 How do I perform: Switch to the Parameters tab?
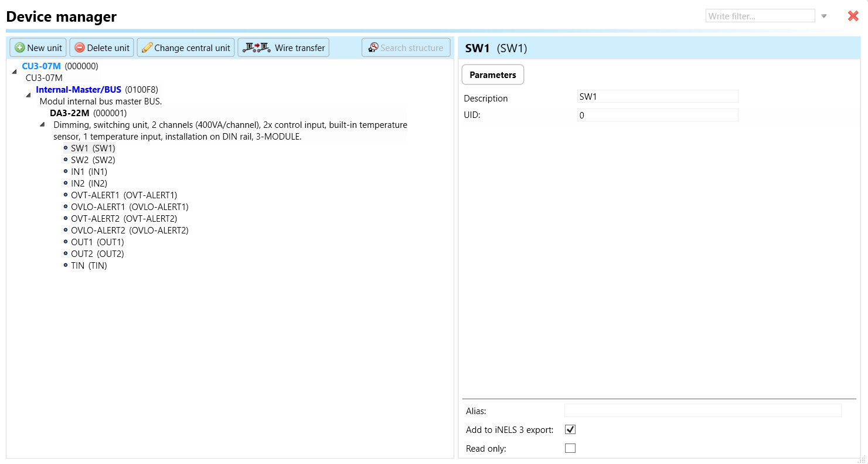point(492,74)
